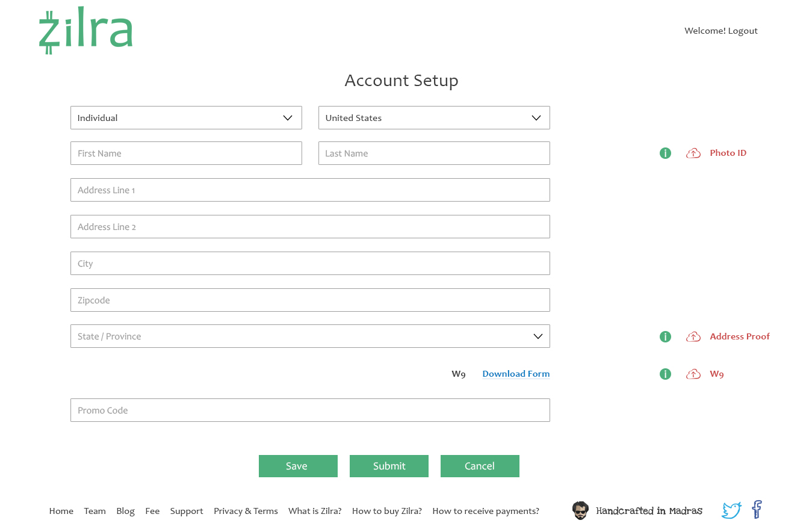
Task: Focus the First Name input field
Action: (186, 153)
